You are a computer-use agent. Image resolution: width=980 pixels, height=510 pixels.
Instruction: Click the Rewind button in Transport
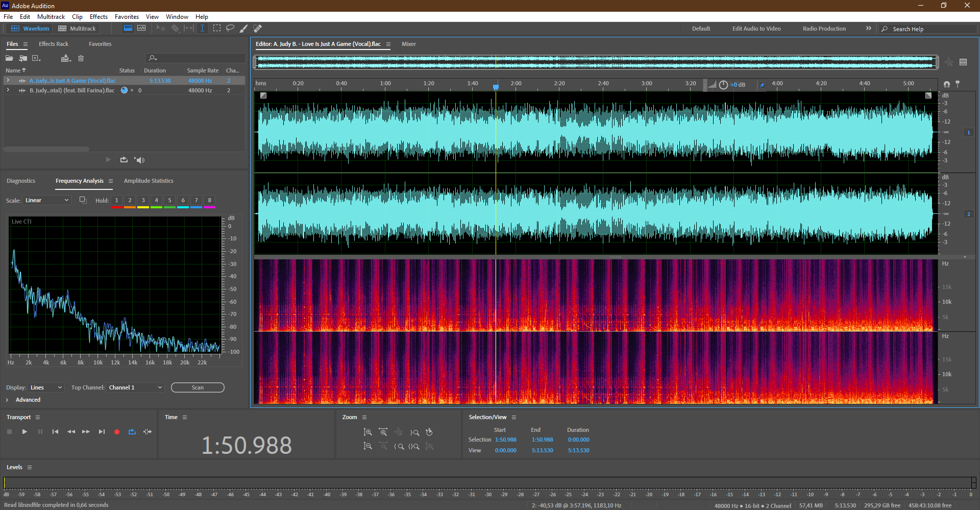(71, 432)
